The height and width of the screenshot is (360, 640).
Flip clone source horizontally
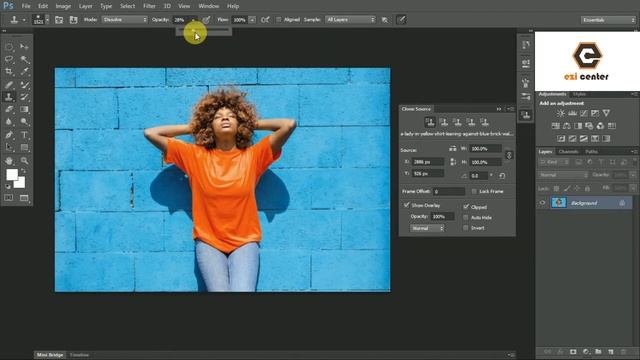tap(453, 149)
